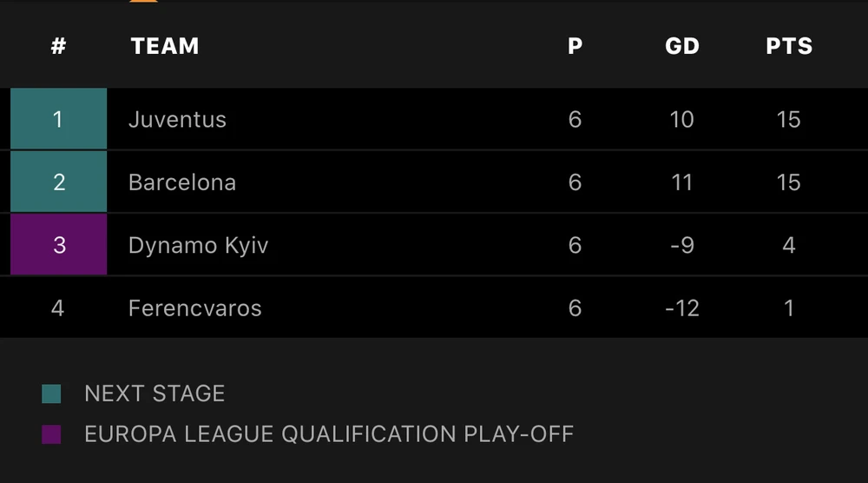The width and height of the screenshot is (868, 483).
Task: Click Ferencvaros's goal difference of -12
Action: 682,308
